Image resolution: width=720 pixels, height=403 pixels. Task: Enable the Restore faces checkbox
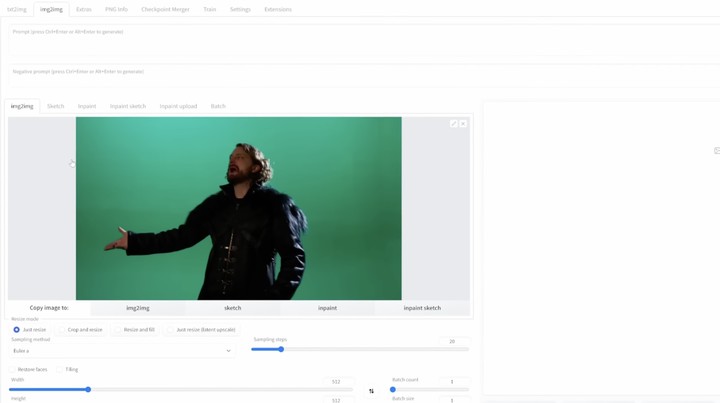[14, 369]
